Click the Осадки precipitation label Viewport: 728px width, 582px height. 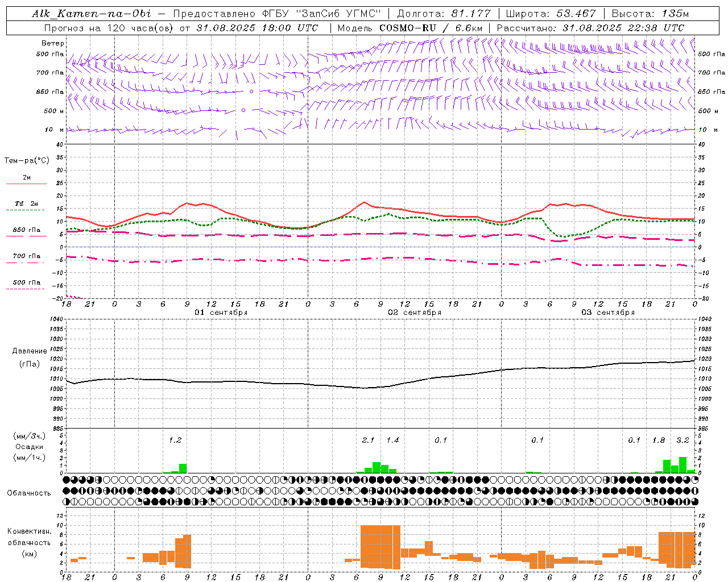point(30,447)
